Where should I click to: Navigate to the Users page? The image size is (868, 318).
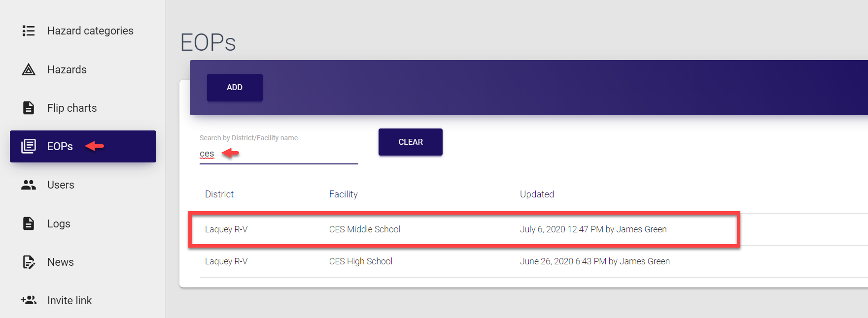click(x=61, y=185)
